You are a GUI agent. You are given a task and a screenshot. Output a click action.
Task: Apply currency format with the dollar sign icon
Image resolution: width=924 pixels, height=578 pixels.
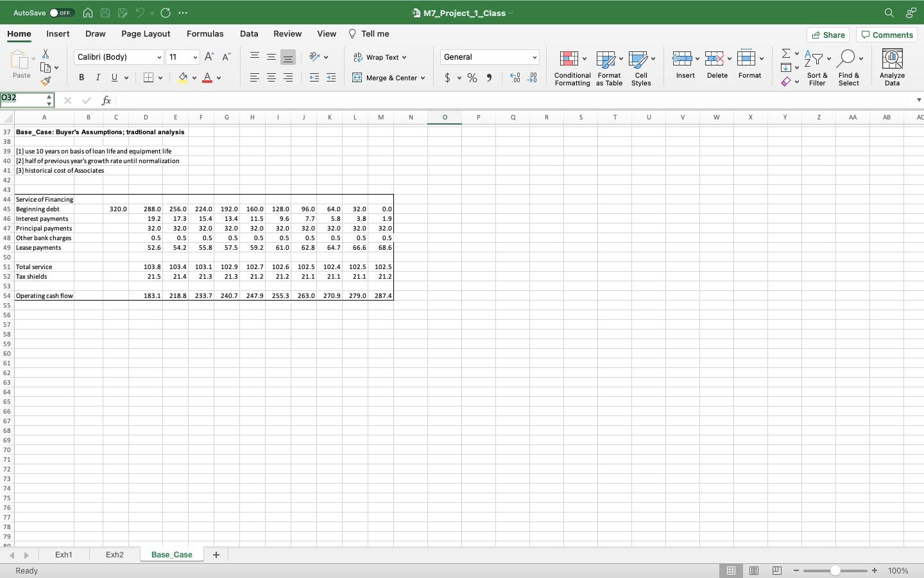448,78
